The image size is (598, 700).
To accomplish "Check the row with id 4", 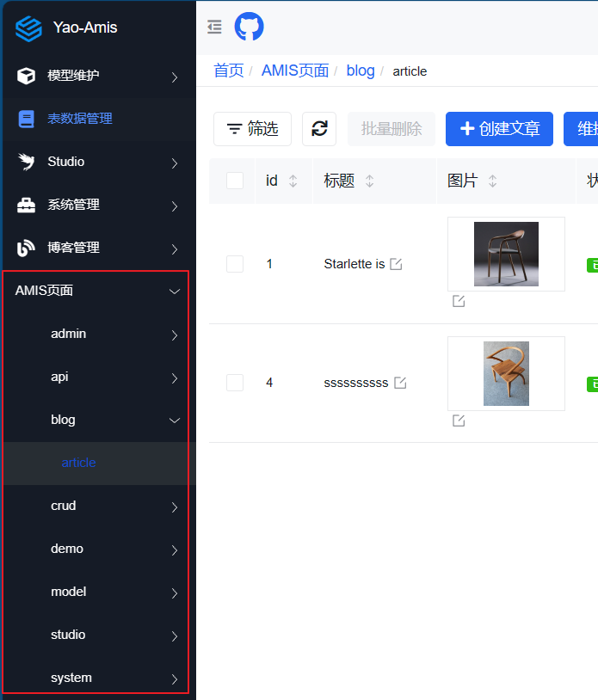I will (x=235, y=383).
